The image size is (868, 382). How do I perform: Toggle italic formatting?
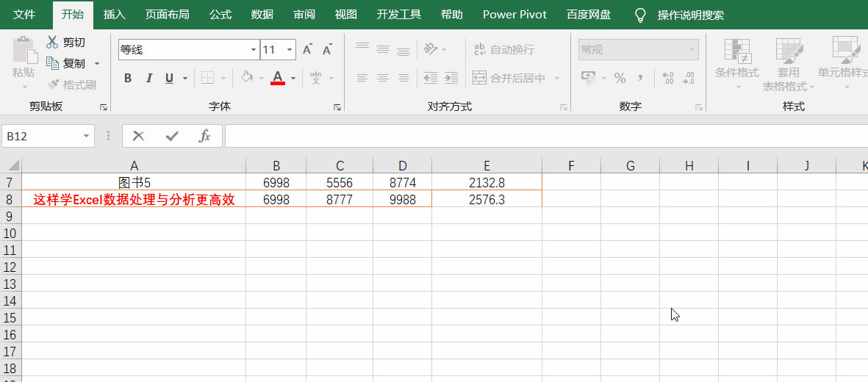149,78
